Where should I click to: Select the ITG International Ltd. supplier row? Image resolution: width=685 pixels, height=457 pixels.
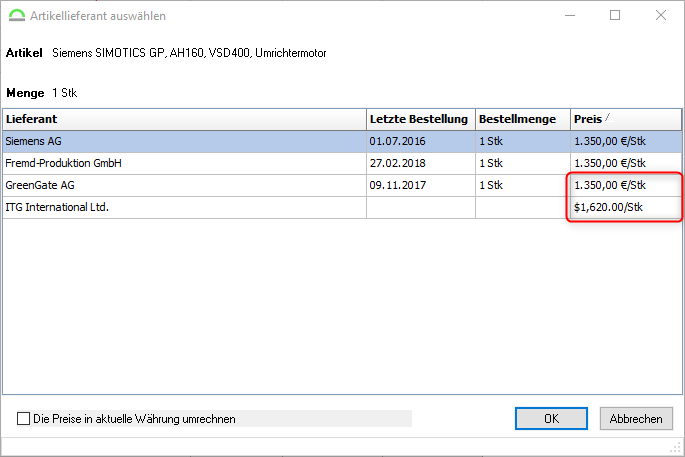point(342,207)
